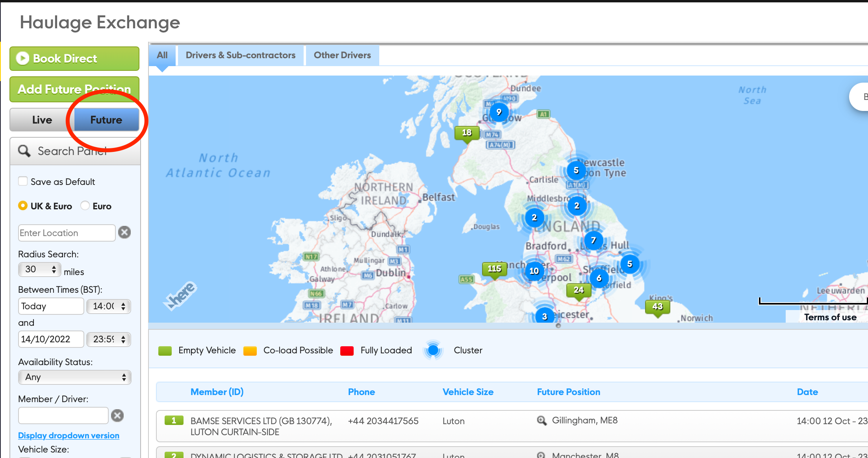The image size is (868, 458).
Task: Click the Enter Location input field
Action: [67, 233]
